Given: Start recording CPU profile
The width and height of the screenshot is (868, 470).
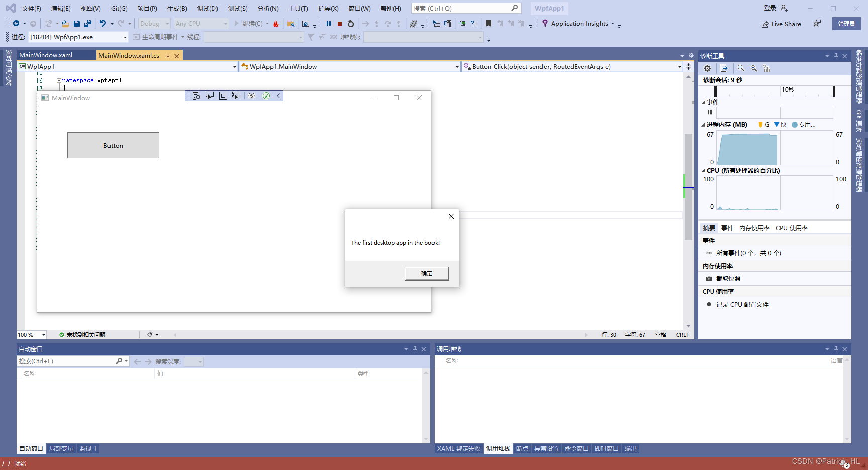Looking at the screenshot, I should (x=709, y=304).
